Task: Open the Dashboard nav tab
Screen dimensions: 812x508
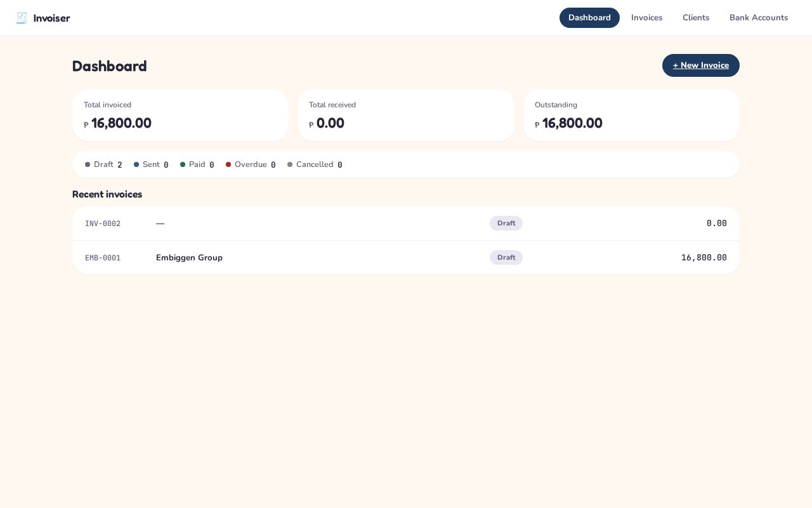Action: click(x=589, y=18)
